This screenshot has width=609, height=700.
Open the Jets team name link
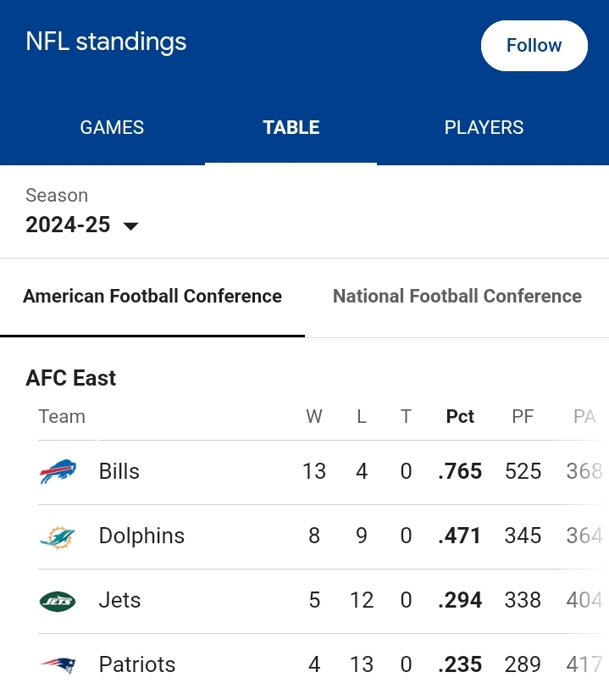pyautogui.click(x=119, y=600)
